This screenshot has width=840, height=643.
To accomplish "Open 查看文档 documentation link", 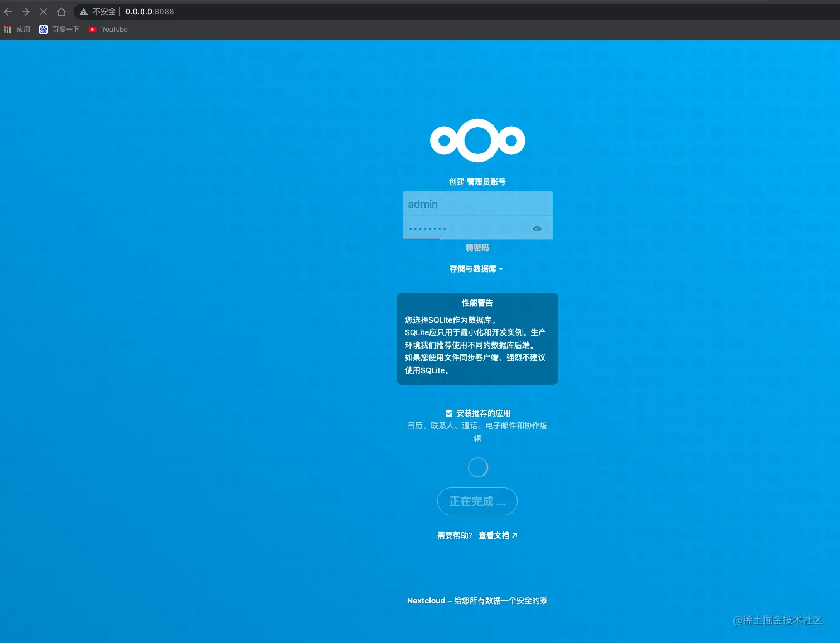I will pos(498,535).
